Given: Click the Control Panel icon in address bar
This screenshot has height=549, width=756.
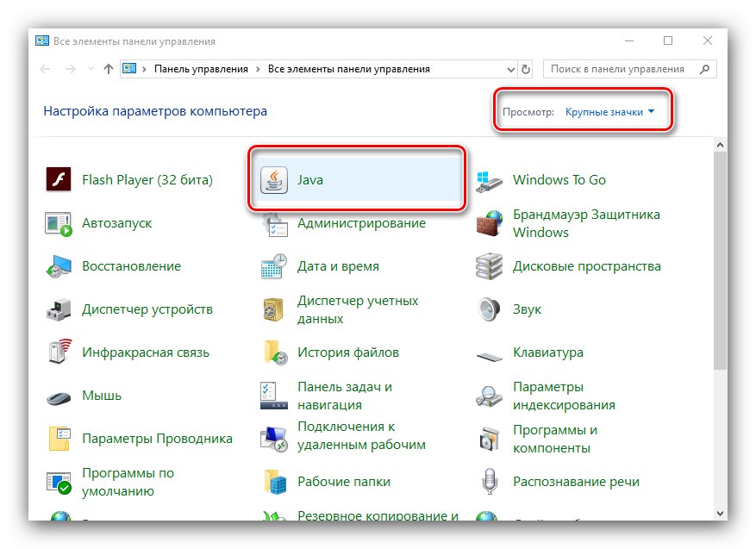Looking at the screenshot, I should 129,69.
